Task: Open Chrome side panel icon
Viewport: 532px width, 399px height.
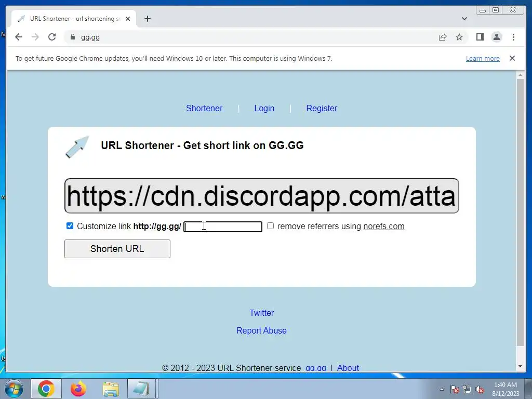Action: pyautogui.click(x=480, y=37)
